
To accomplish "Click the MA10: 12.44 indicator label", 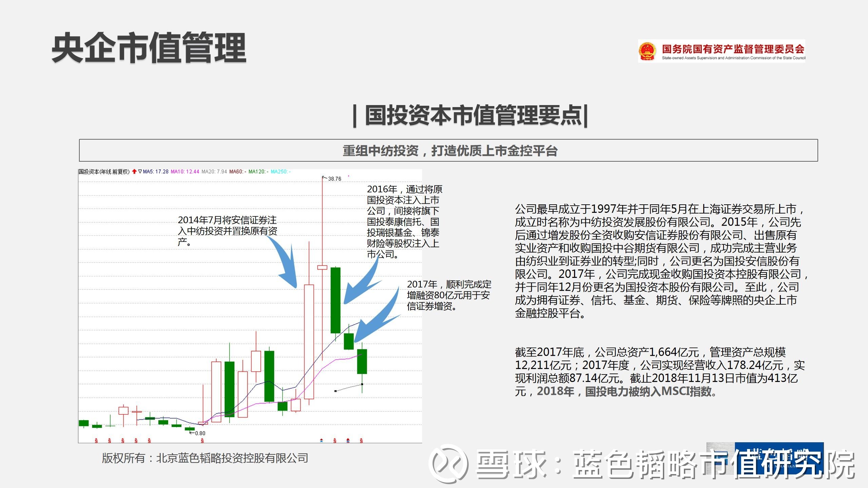I will click(x=185, y=171).
